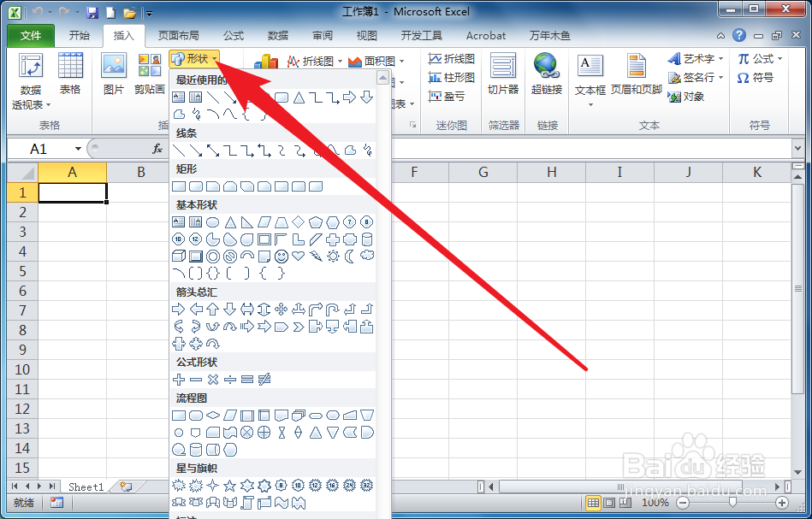The width and height of the screenshot is (812, 519).
Task: Select the moon shape
Action: tap(350, 257)
